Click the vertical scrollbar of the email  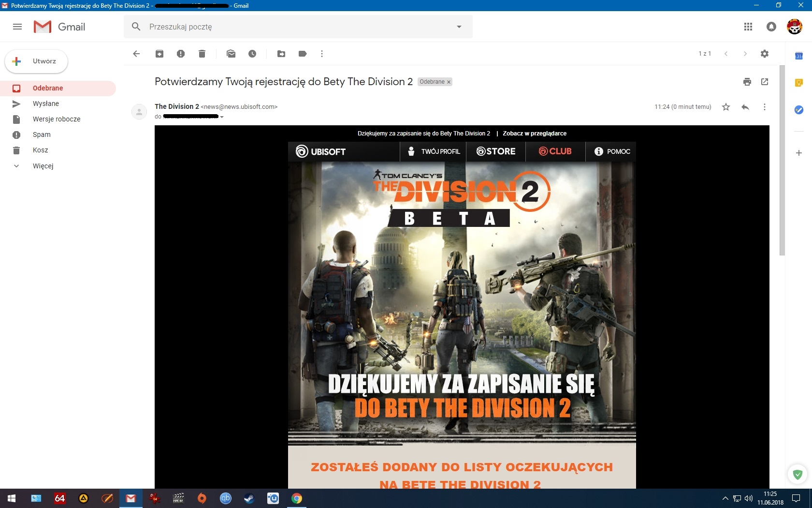tap(782, 161)
